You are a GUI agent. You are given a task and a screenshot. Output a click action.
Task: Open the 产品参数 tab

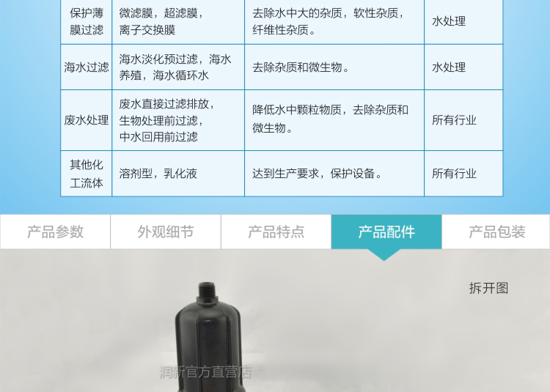click(x=55, y=232)
